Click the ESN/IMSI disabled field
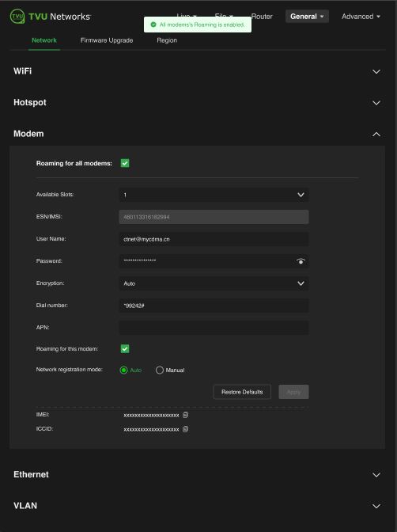This screenshot has width=397, height=532. (x=214, y=217)
